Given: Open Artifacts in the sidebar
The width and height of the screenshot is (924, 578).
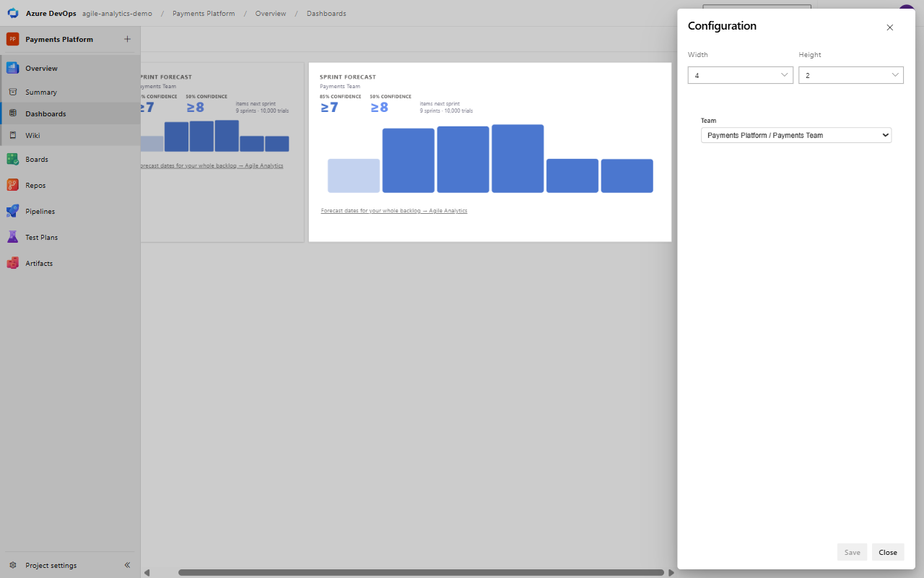Looking at the screenshot, I should (70, 263).
